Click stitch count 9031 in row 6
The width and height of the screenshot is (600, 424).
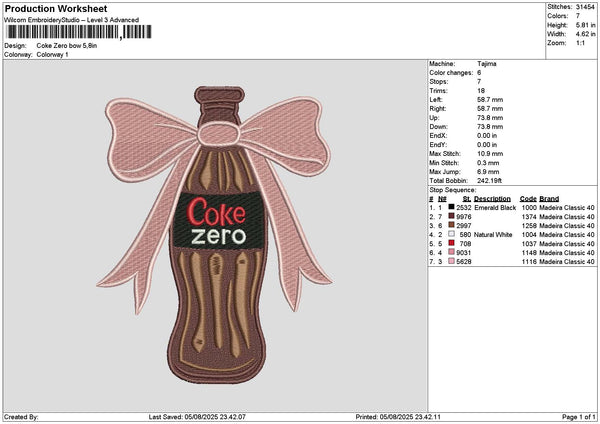click(x=464, y=253)
